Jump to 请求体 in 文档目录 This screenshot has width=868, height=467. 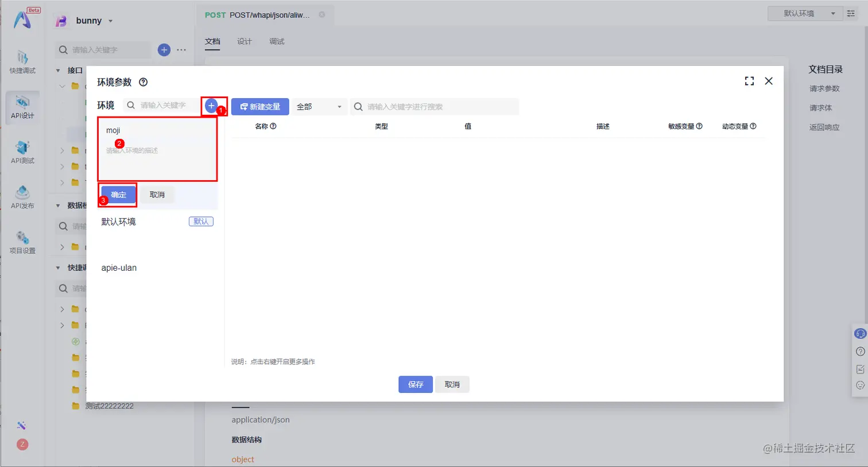820,108
